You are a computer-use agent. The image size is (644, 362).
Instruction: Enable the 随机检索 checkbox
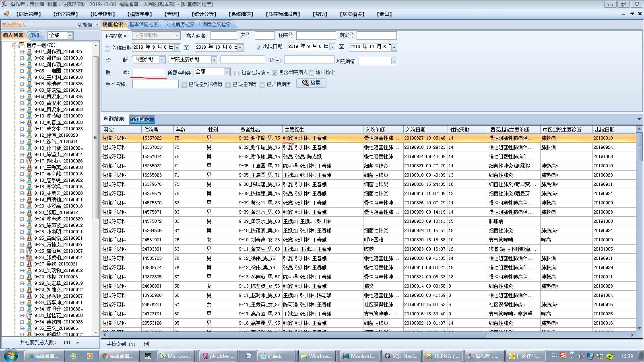coord(311,73)
